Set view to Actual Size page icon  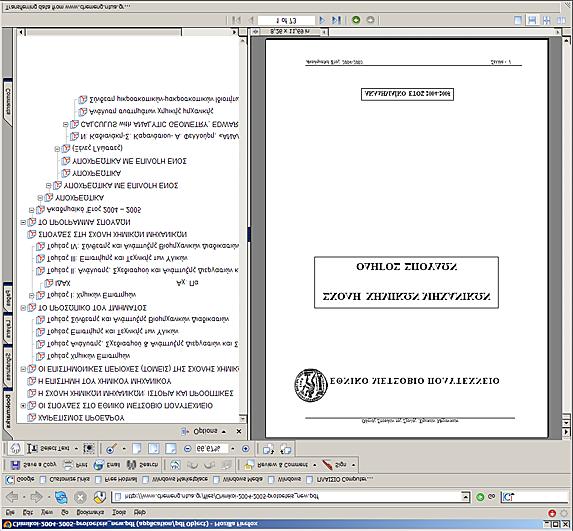[x=137, y=448]
